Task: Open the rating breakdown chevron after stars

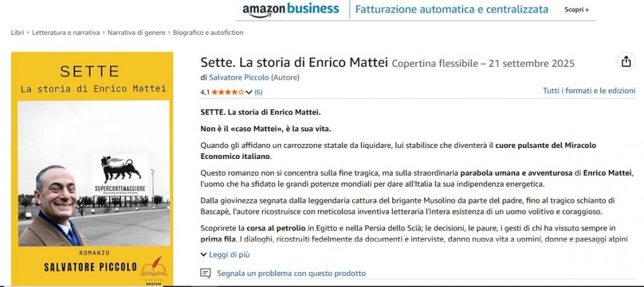Action: [249, 92]
